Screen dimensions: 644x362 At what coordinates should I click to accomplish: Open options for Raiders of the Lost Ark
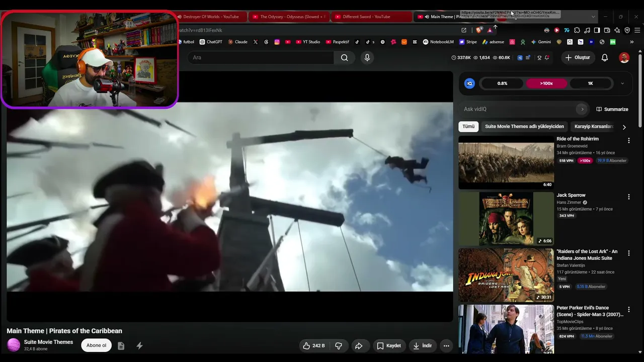(628, 253)
